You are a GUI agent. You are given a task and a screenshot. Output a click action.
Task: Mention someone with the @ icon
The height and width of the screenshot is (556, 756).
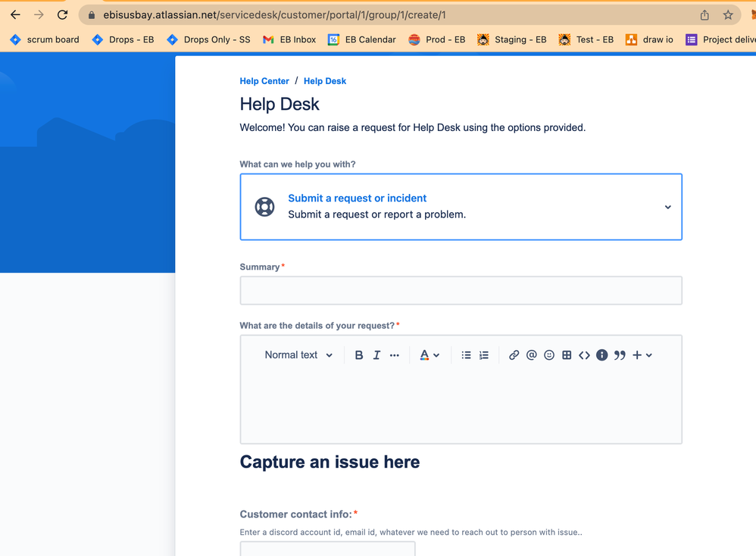[x=531, y=355]
